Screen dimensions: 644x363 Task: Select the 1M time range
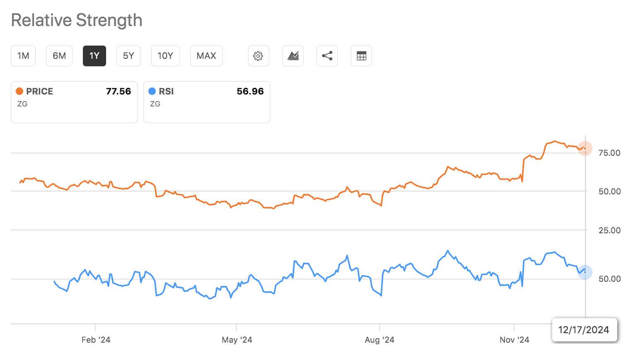pyautogui.click(x=23, y=56)
